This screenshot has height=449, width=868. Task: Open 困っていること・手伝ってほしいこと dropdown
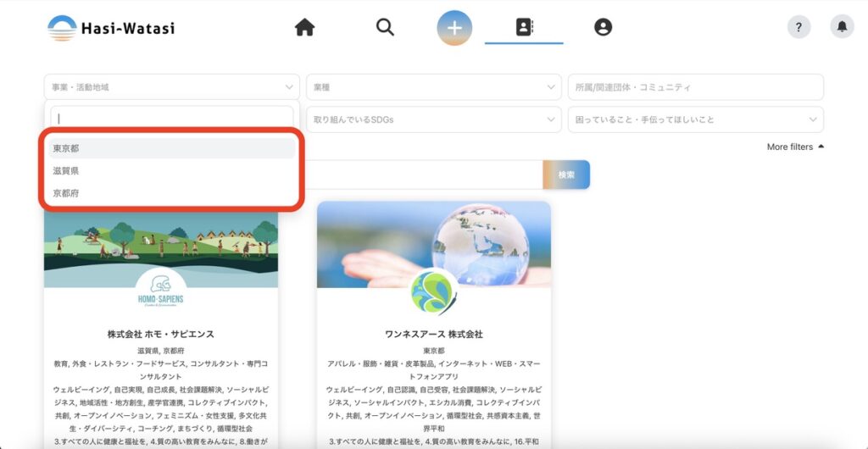(695, 119)
